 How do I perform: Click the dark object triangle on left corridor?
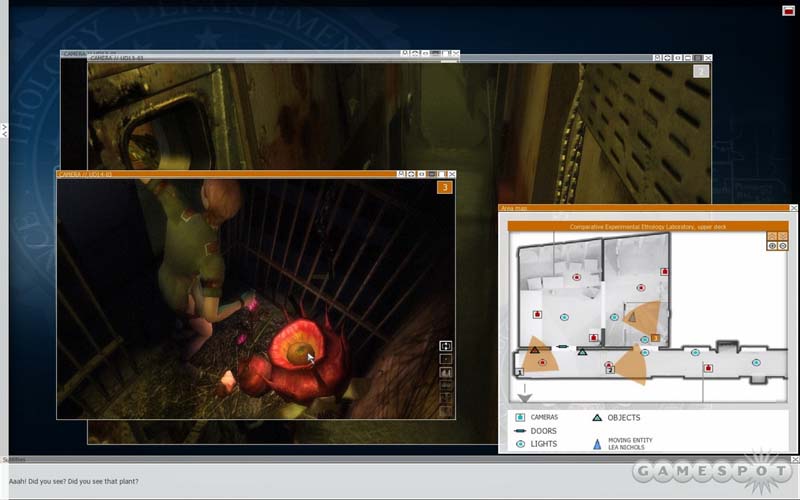(535, 350)
